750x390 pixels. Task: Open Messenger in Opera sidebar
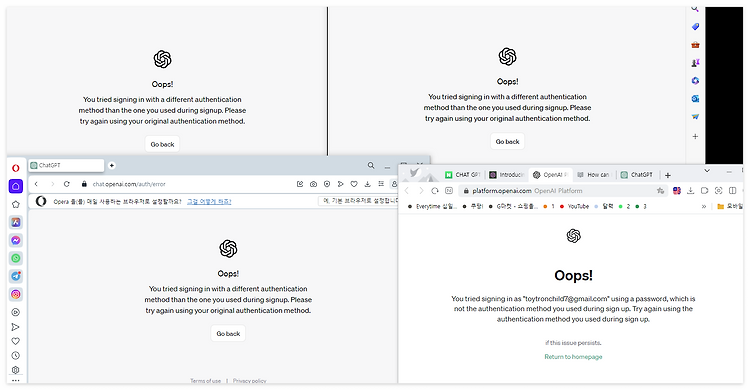pyautogui.click(x=16, y=240)
